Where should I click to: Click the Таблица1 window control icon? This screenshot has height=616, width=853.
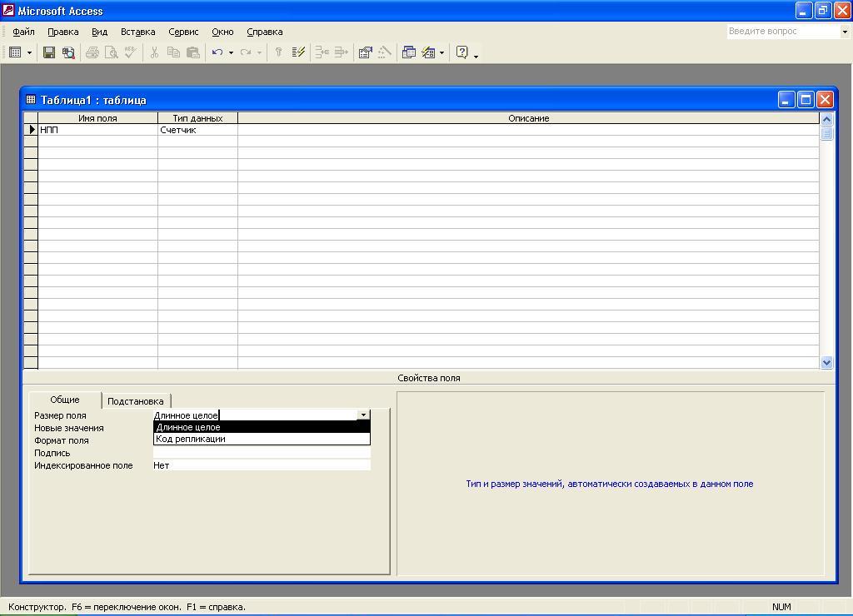(31, 100)
